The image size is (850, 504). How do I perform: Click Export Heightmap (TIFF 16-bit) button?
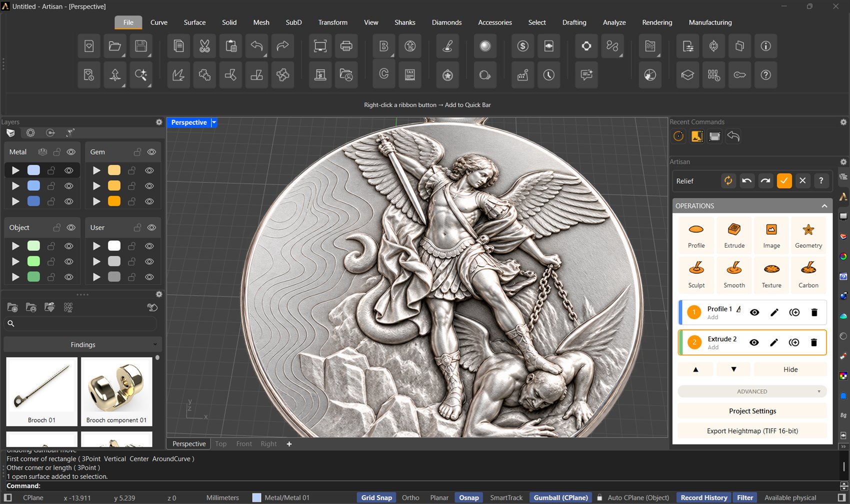[752, 431]
